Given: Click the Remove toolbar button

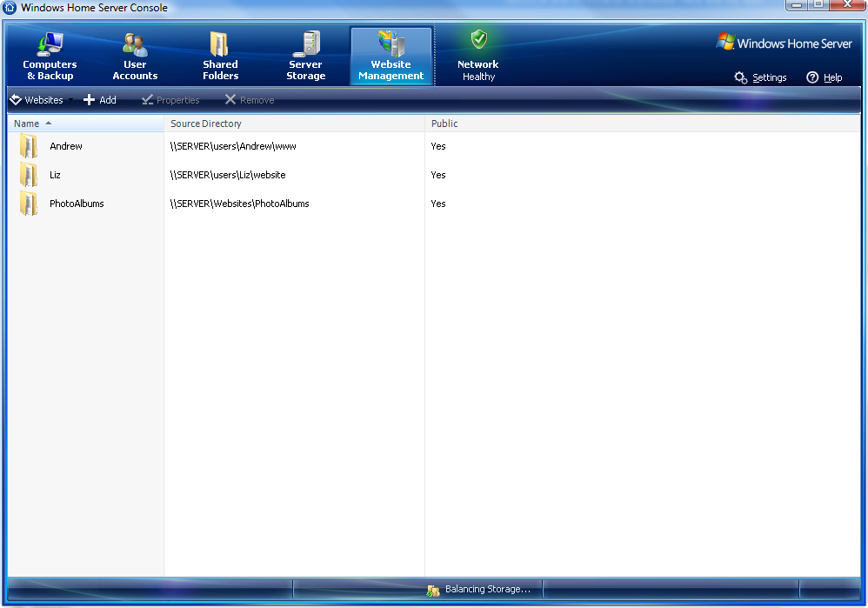Looking at the screenshot, I should point(250,100).
